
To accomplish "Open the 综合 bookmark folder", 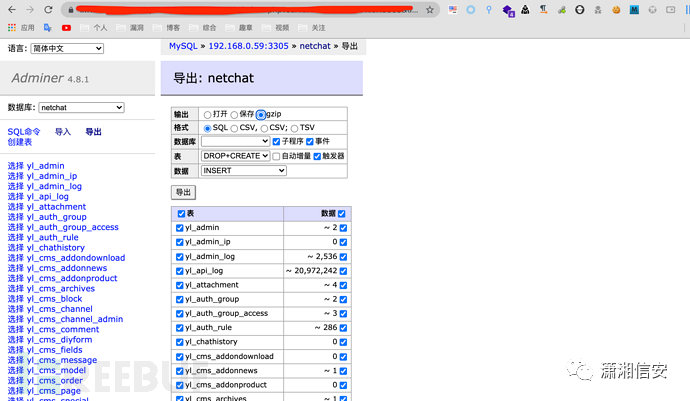I will [x=203, y=28].
